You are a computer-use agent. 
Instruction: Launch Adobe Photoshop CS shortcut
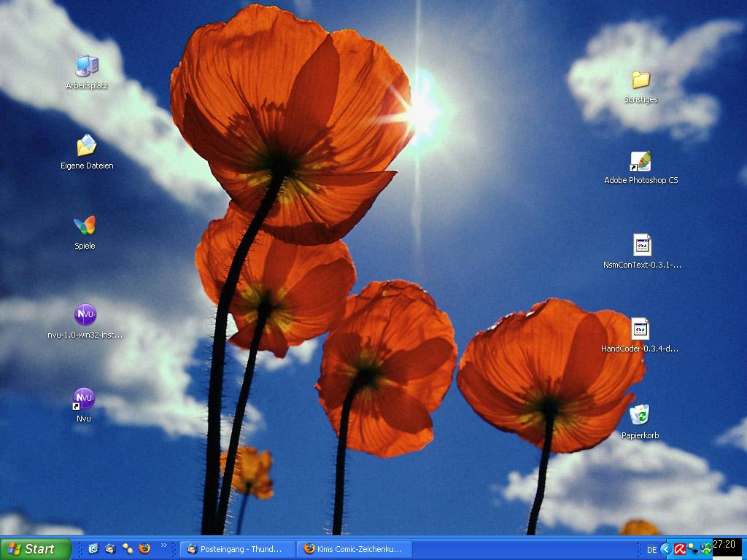[x=640, y=162]
